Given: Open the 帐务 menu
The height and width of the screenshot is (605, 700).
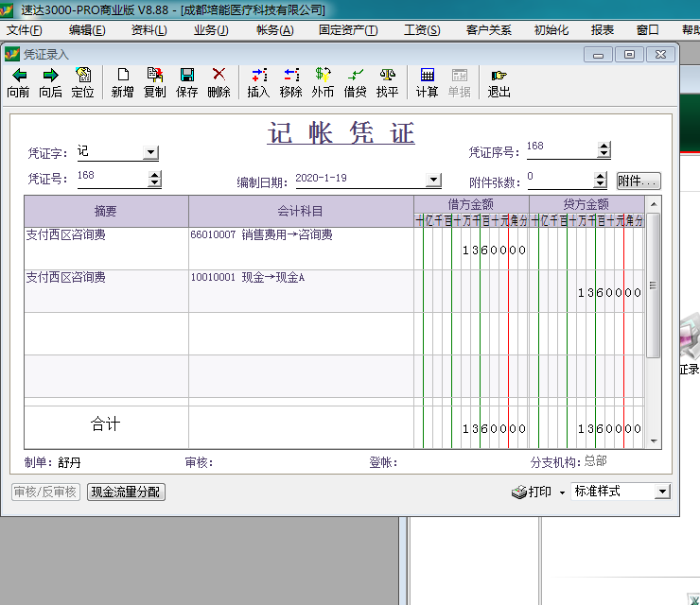Looking at the screenshot, I should tap(274, 30).
